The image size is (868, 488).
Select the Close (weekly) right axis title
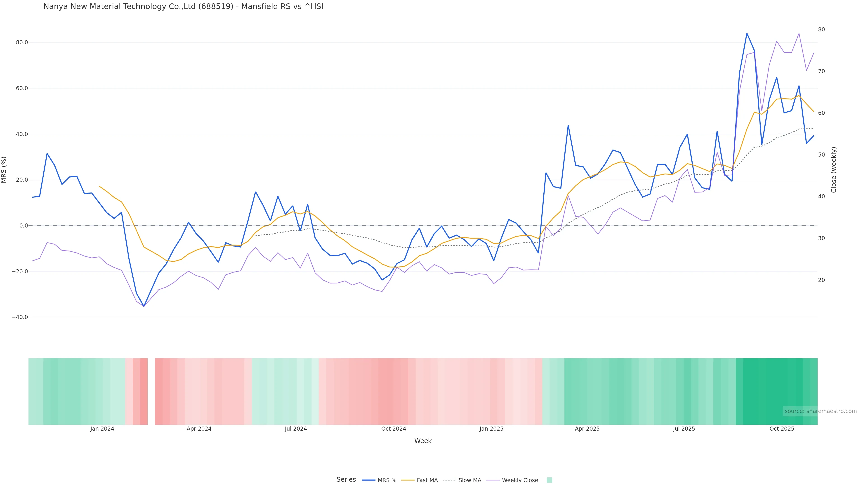[834, 170]
